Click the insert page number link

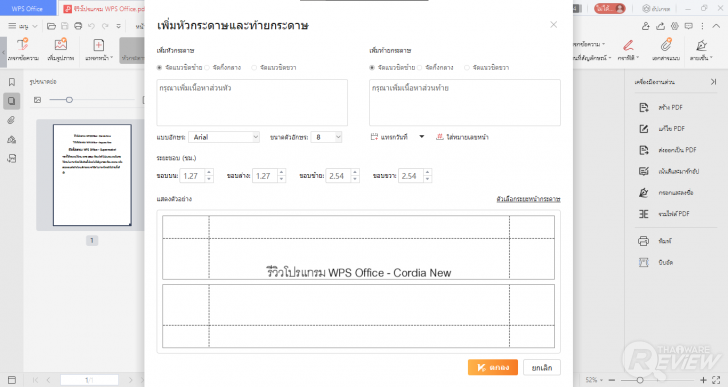(x=462, y=137)
